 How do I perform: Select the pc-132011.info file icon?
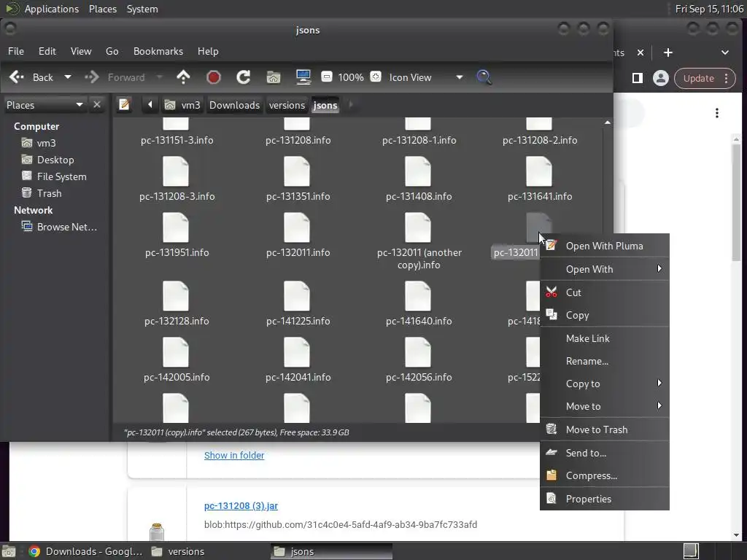[x=297, y=228]
